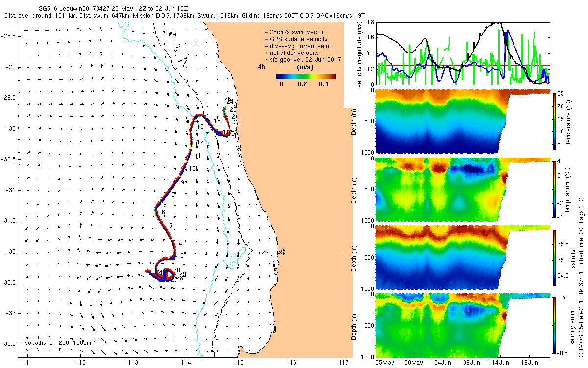Click waypoint marker 3 on the glider track

click(x=182, y=255)
